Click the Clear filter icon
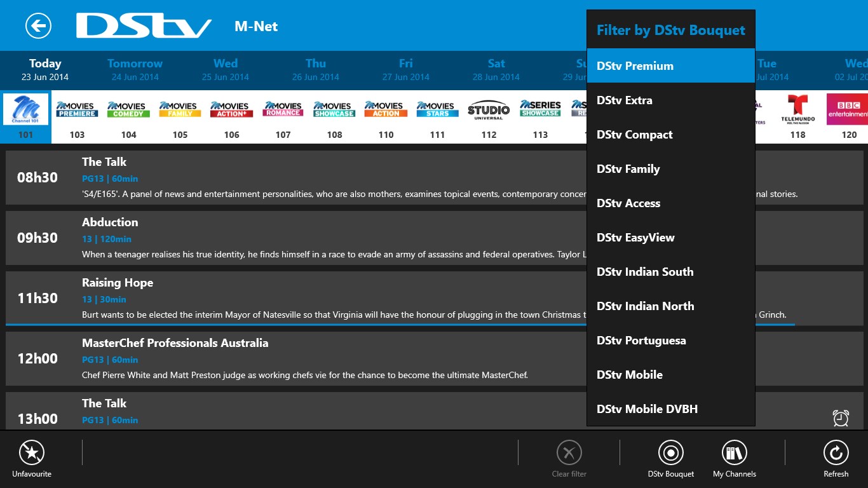The image size is (868, 488). [569, 452]
